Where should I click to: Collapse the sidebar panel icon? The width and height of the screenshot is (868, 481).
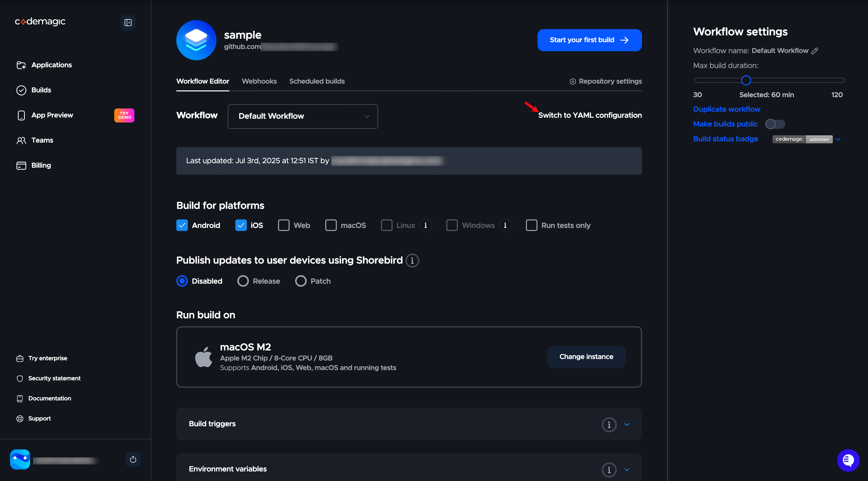point(128,23)
